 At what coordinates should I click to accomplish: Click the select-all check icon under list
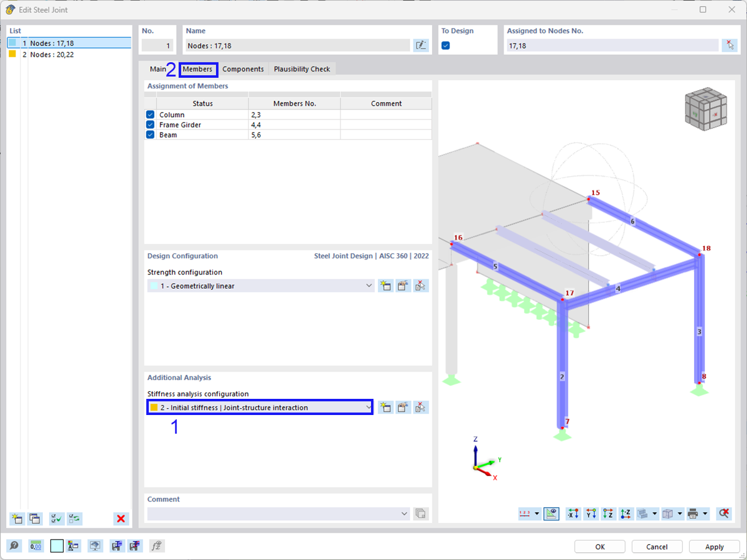tap(57, 518)
